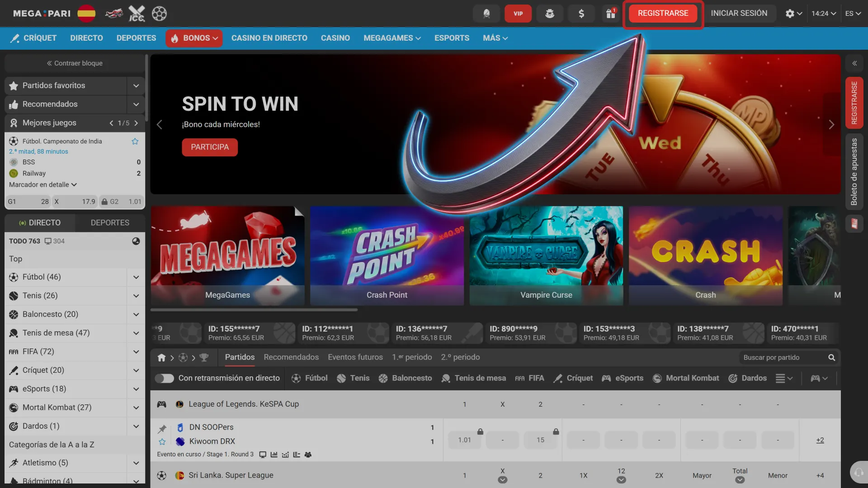The width and height of the screenshot is (868, 488).
Task: Filter matches by Fútbol
Action: 310,379
